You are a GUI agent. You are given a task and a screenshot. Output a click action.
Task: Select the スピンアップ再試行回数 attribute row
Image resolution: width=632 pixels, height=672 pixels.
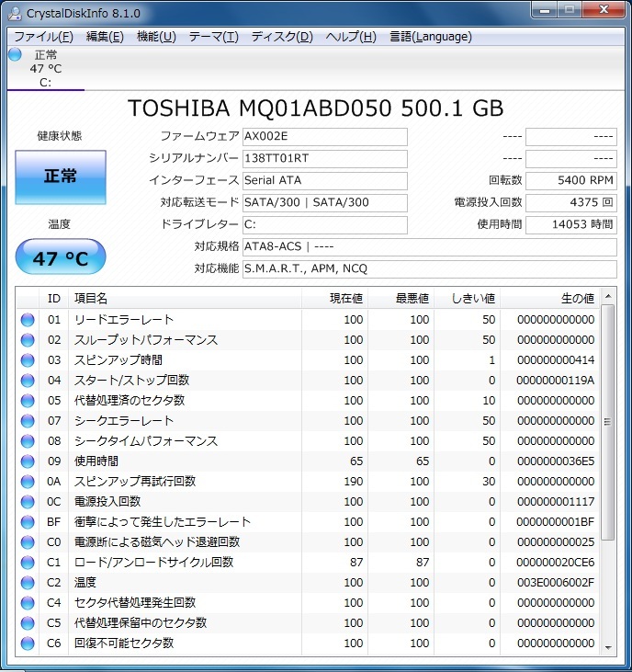click(308, 482)
